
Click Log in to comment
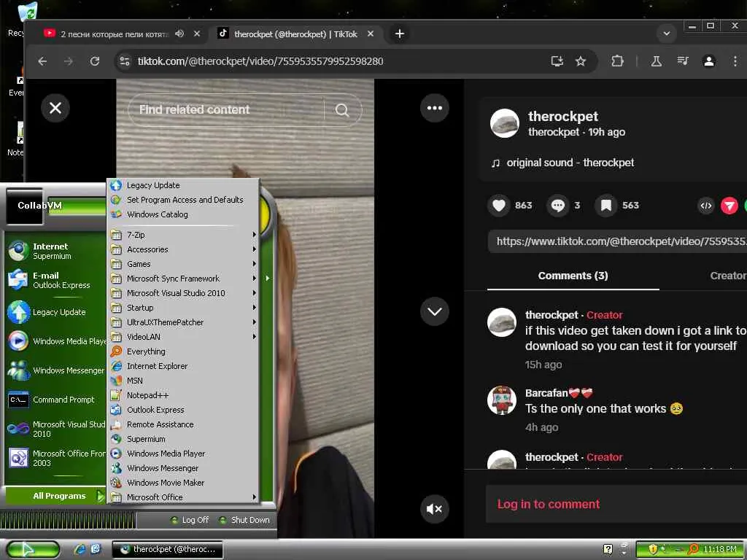549,505
